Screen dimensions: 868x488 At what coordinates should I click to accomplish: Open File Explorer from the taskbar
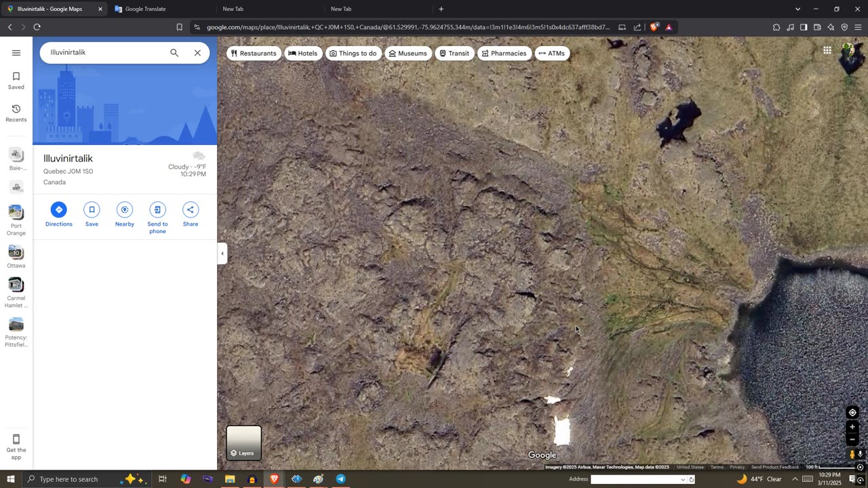coord(230,479)
